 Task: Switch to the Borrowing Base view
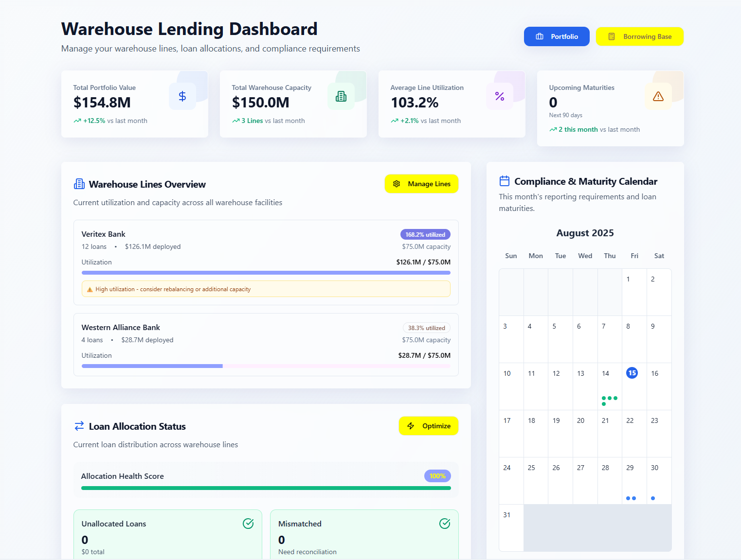[640, 36]
